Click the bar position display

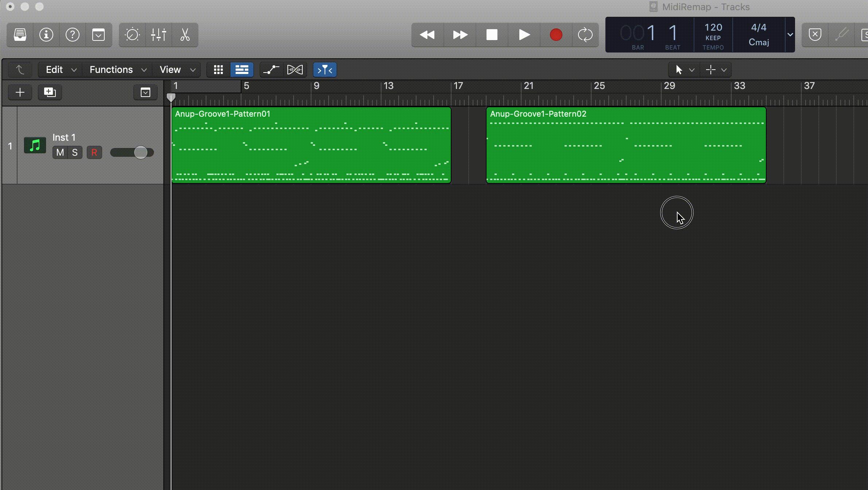tap(638, 33)
